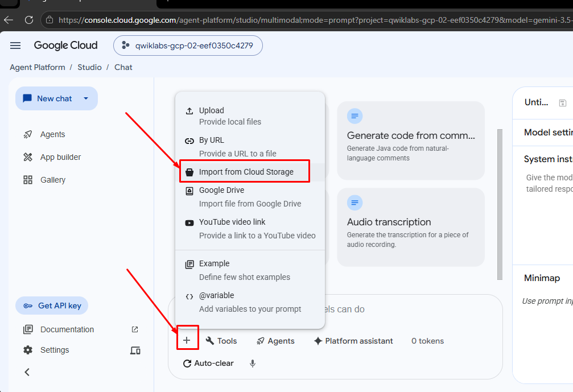573x392 pixels.
Task: Select Import from Cloud Storage
Action: pyautogui.click(x=250, y=172)
